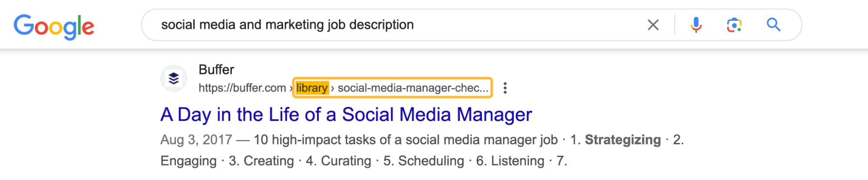Click the word "Engaging" in the snippet
This screenshot has width=868, height=180.
[188, 161]
